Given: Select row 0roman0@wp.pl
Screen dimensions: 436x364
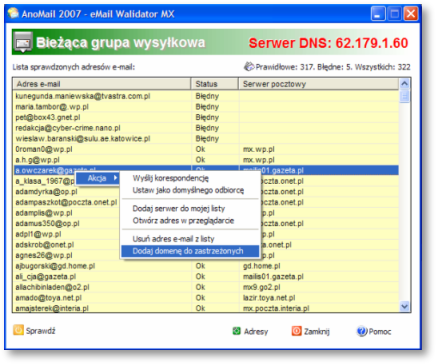Looking at the screenshot, I should (206, 149).
